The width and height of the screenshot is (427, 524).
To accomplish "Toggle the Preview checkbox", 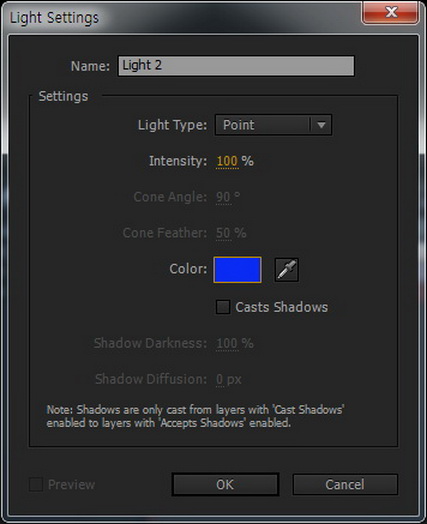I will [36, 484].
